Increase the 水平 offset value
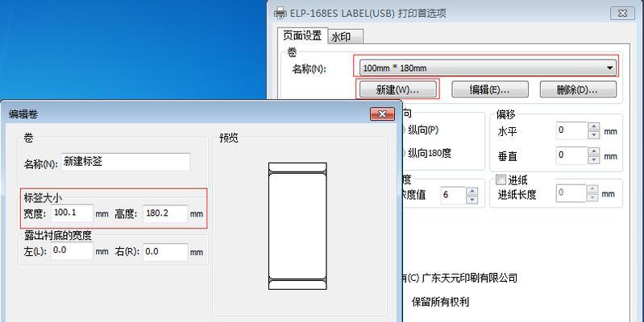Screen dimensions: 644x322 [x=594, y=126]
